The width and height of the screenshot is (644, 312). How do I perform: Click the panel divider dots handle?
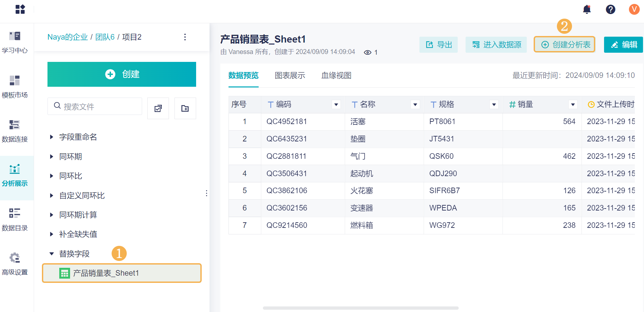coord(206,193)
